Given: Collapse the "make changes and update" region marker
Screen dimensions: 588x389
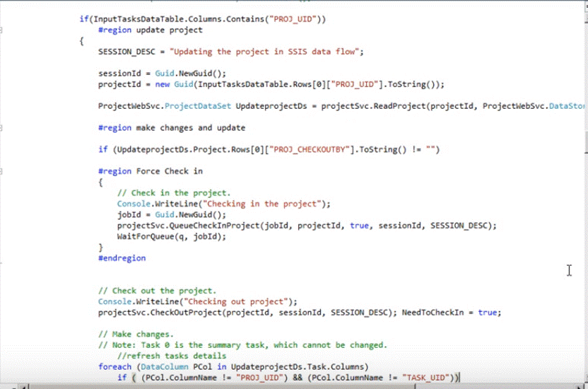Looking at the screenshot, I should point(1,128).
